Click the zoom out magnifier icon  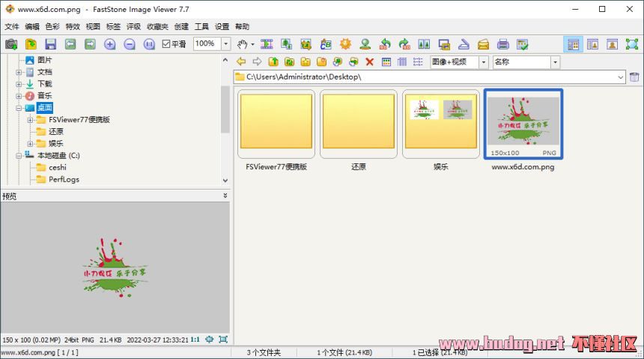[x=129, y=44]
